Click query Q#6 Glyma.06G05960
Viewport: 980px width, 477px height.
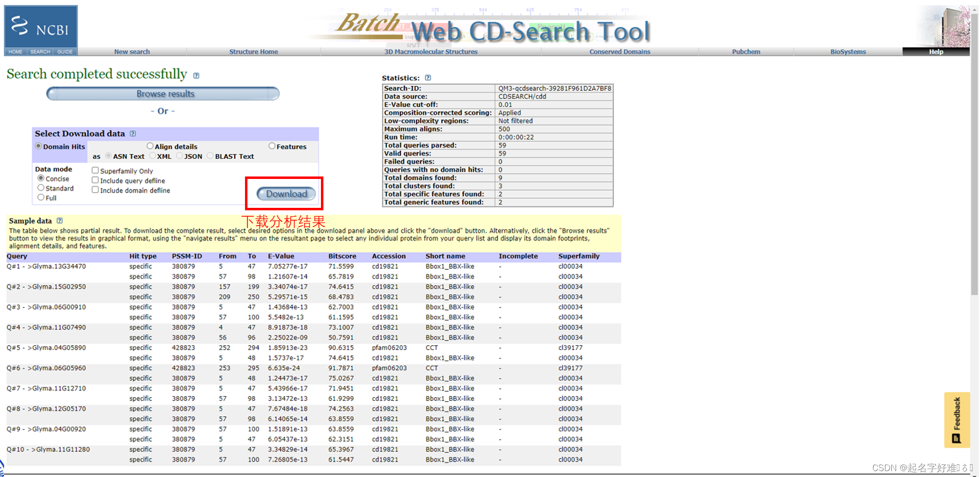[46, 368]
